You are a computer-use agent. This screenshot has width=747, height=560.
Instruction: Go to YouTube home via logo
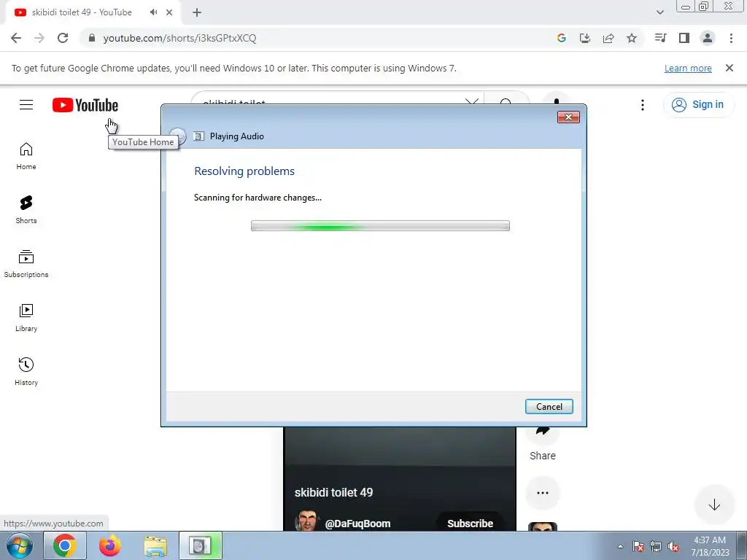85,105
